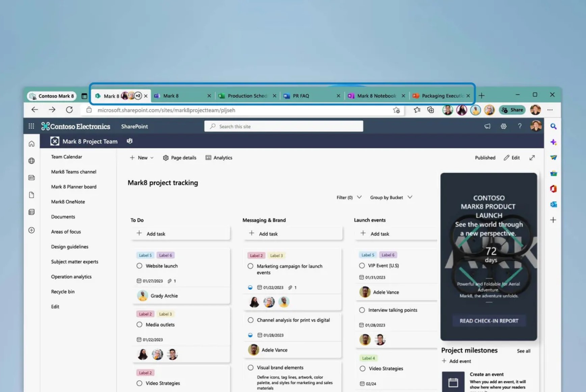
Task: Open the Office app from the Edge sidebar
Action: tap(553, 189)
